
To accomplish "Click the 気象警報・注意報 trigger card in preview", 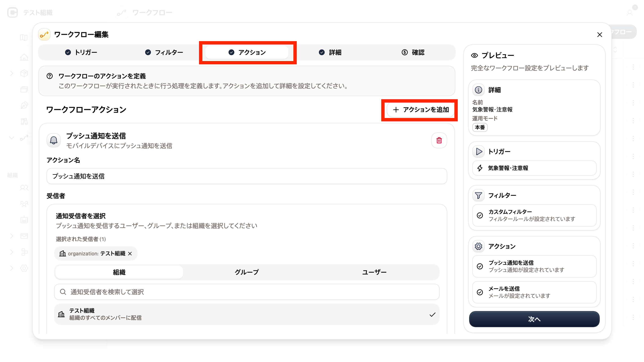I will pos(534,168).
